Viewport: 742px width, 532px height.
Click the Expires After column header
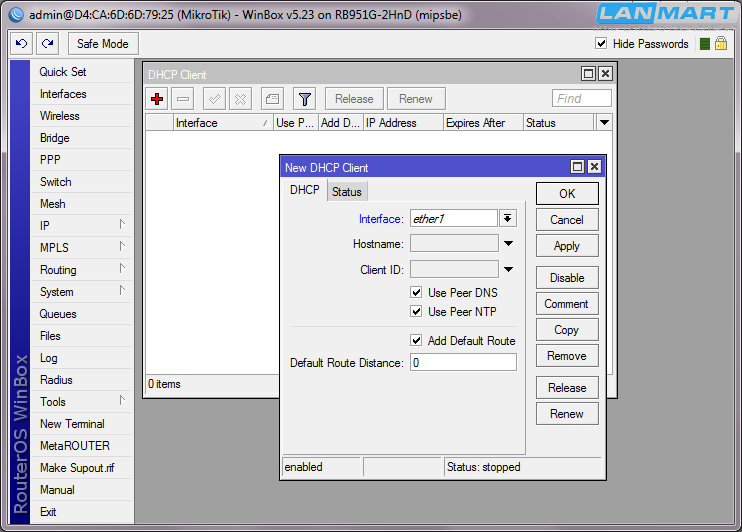pyautogui.click(x=484, y=123)
